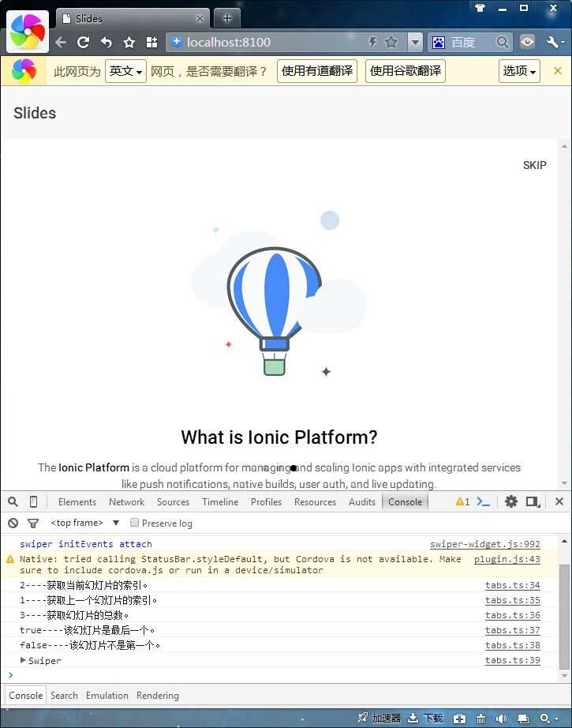
Task: Click the browser back arrow
Action: coord(61,43)
